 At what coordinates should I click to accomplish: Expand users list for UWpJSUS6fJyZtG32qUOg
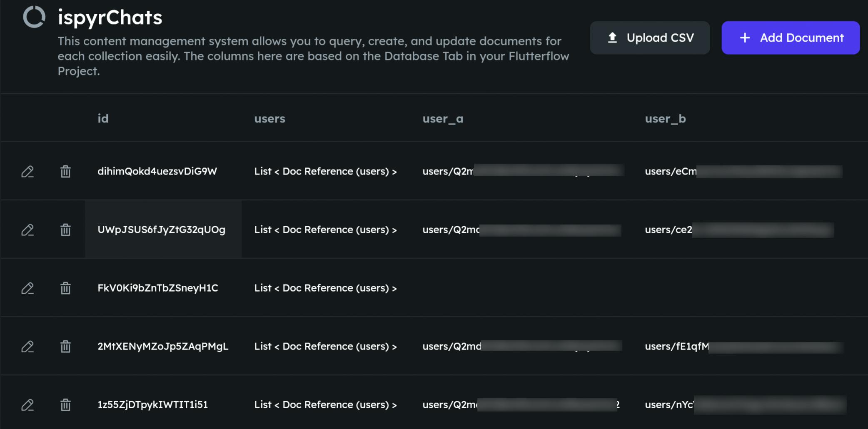tap(325, 229)
